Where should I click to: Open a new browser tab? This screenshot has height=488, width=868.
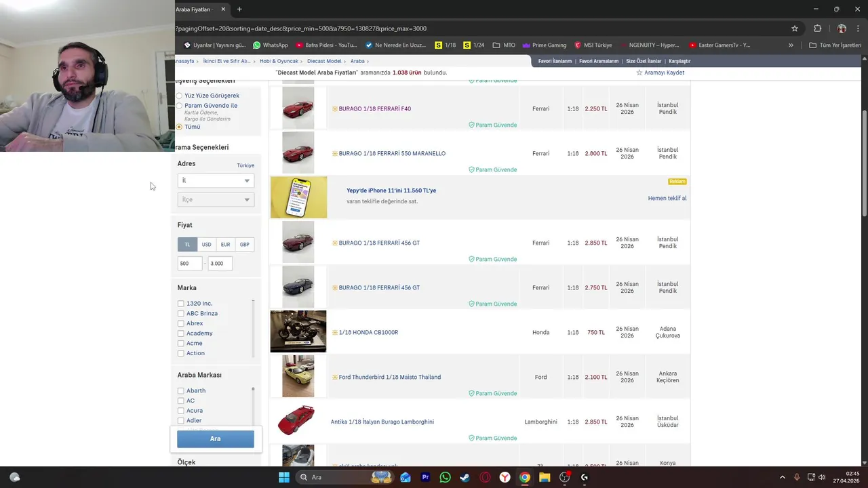tap(239, 9)
